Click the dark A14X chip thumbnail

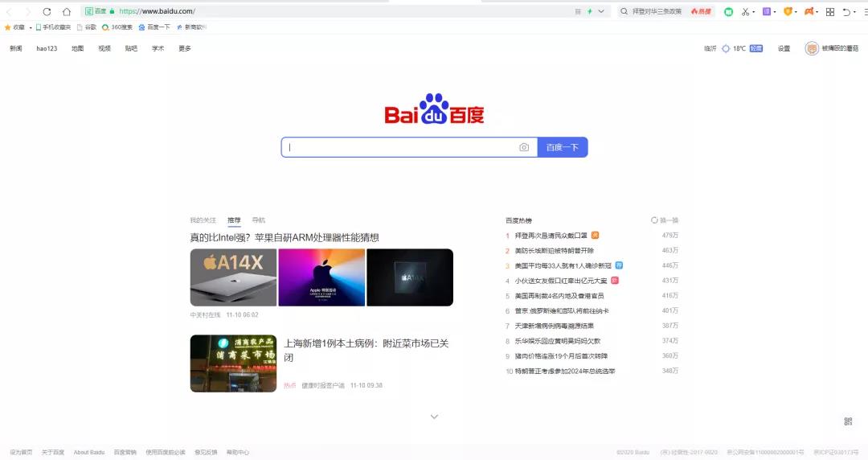click(410, 277)
